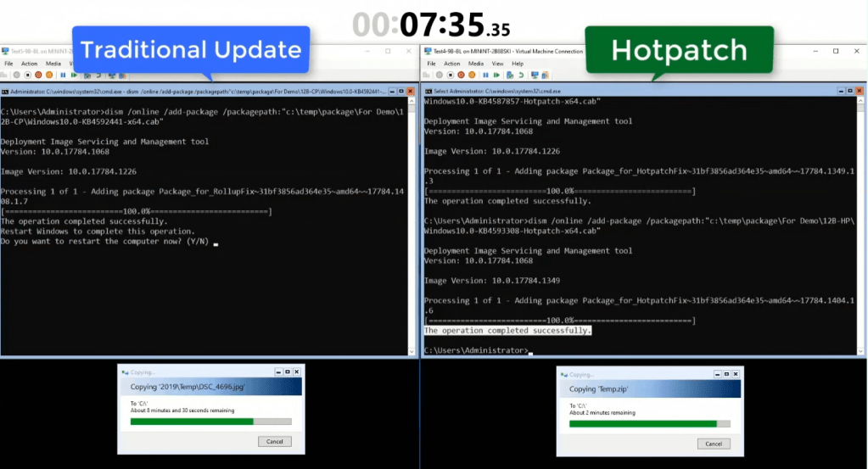Click Ctrl+Alt+Delete icon in Test4 VM toolbar

click(x=426, y=75)
